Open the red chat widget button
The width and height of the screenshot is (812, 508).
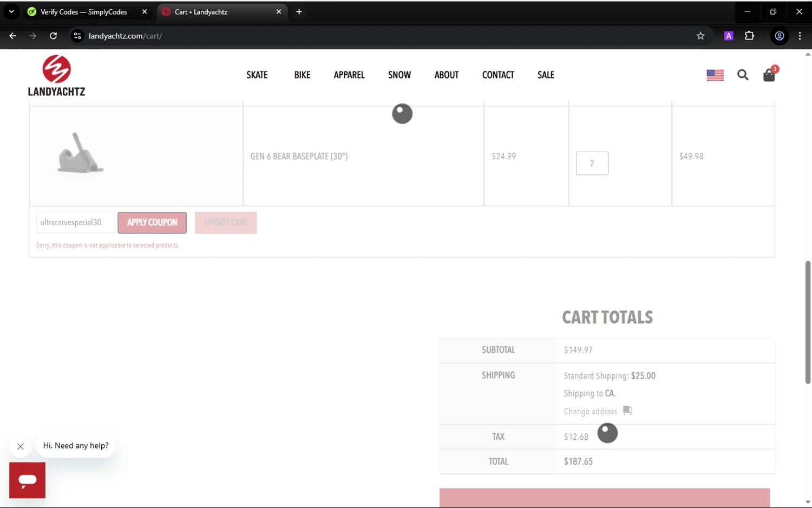(x=27, y=480)
